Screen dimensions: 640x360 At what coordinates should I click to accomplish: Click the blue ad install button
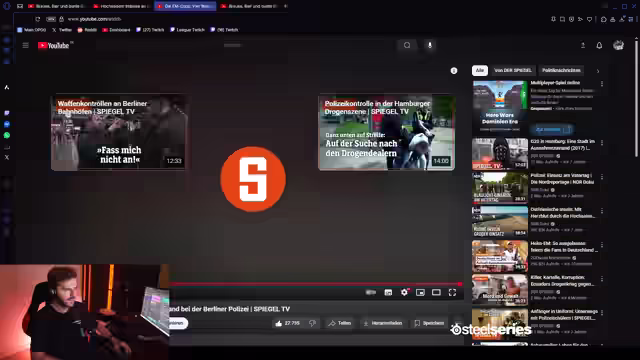[x=553, y=130]
